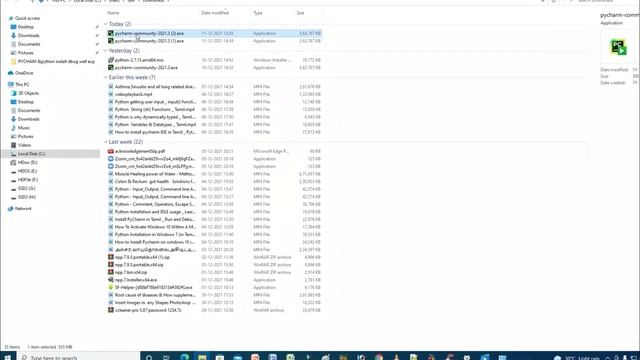Select Install PyCharm in Tamil _ Run and Debu...
640x360 pixels.
[x=155, y=220]
